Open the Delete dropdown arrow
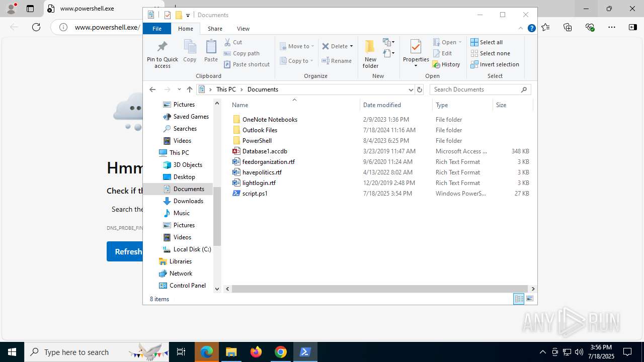644x362 pixels. [x=351, y=46]
